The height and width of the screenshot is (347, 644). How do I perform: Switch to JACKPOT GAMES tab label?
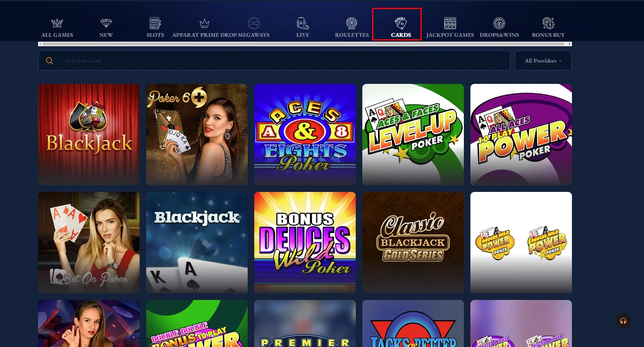[x=450, y=35]
